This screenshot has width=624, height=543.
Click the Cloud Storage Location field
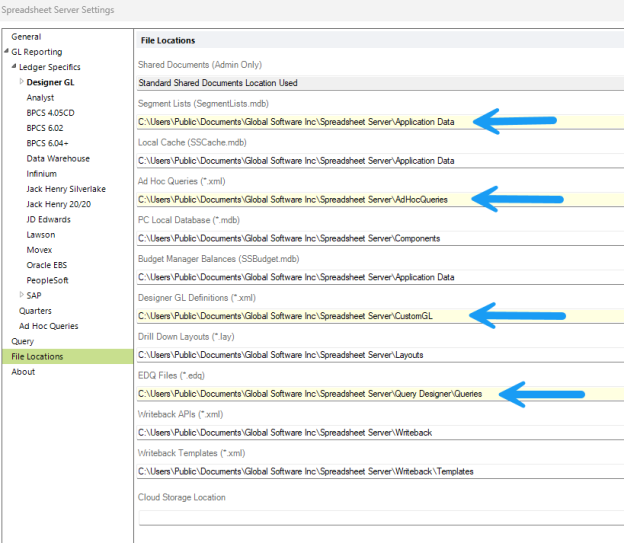(380, 516)
